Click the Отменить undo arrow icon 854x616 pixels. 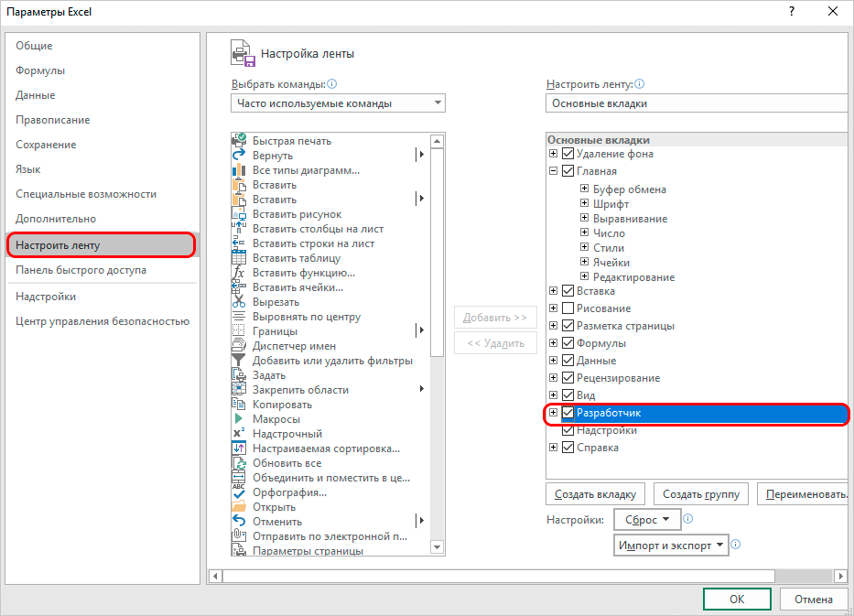tap(239, 521)
